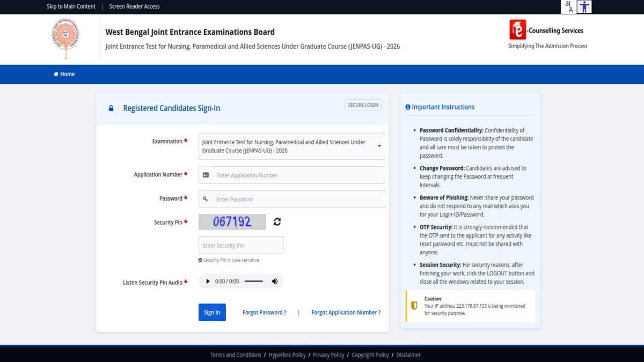Open Screen Reader Access
Screen dimensions: 644x362
click(x=134, y=6)
